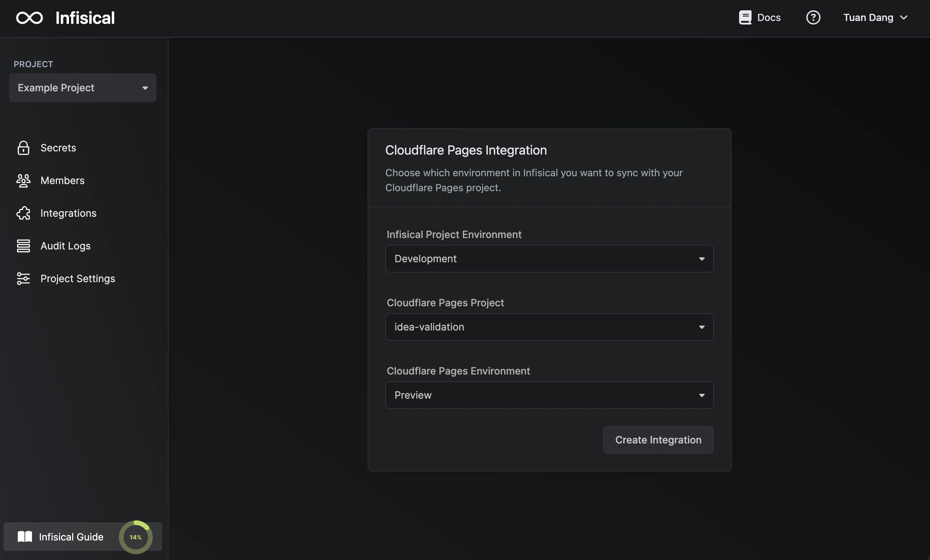Click the Infisical Guide open book icon

(25, 537)
